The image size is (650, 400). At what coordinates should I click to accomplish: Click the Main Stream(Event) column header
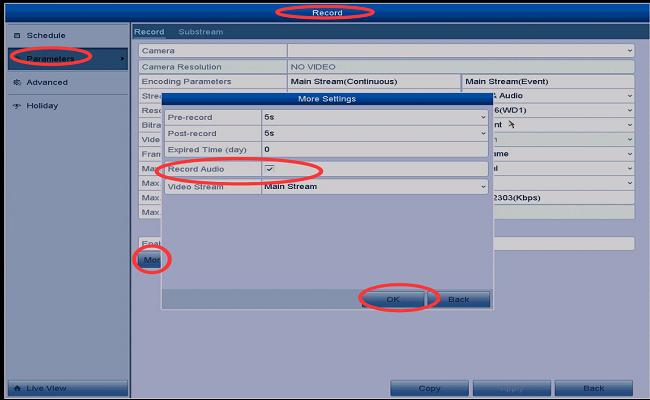click(507, 82)
